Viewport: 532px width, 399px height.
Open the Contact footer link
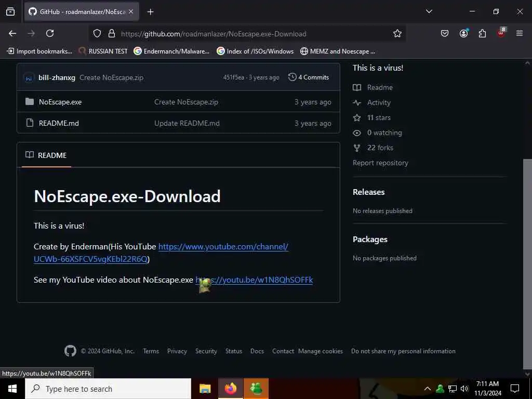(283, 351)
